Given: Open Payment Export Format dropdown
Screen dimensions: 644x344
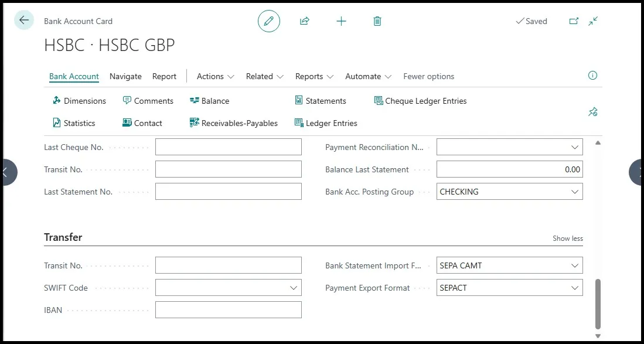Looking at the screenshot, I should 575,288.
